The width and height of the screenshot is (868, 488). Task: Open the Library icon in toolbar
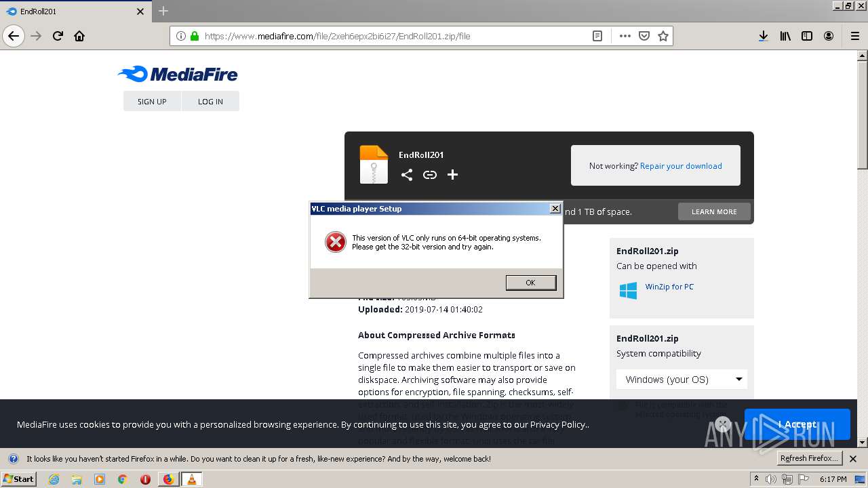(x=785, y=36)
